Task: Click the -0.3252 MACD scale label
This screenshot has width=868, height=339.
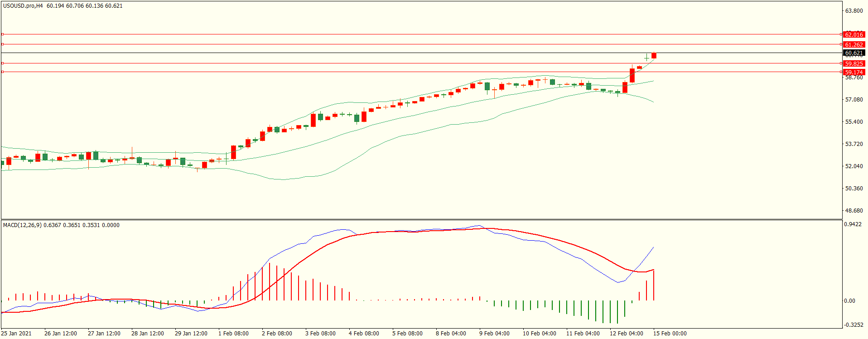Action: click(x=854, y=325)
